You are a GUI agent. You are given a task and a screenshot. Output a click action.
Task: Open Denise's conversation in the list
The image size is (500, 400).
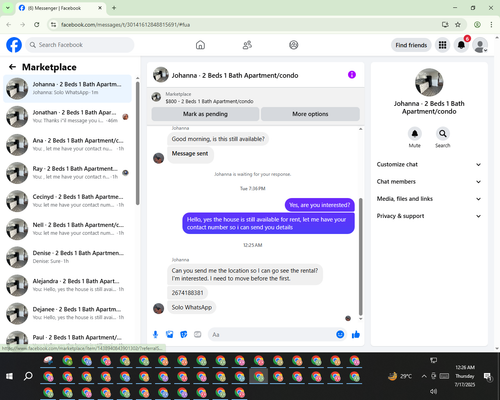(x=67, y=257)
